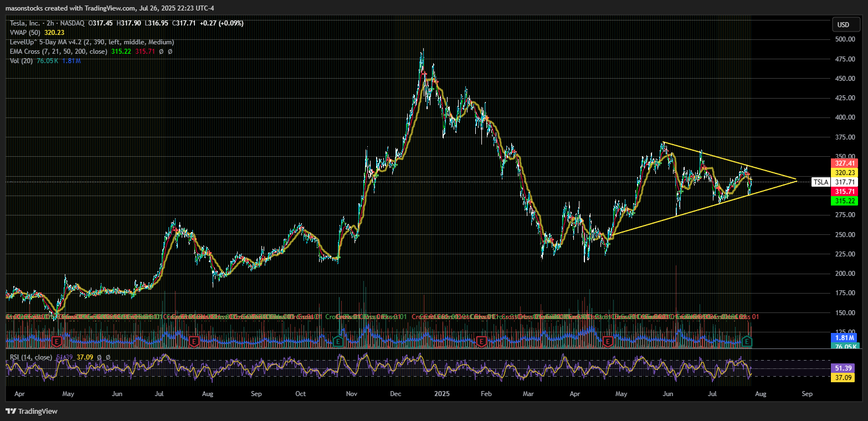Screen dimensions: 868x421
Task: Click the red earnings marker before February 2025
Action: pyautogui.click(x=482, y=341)
